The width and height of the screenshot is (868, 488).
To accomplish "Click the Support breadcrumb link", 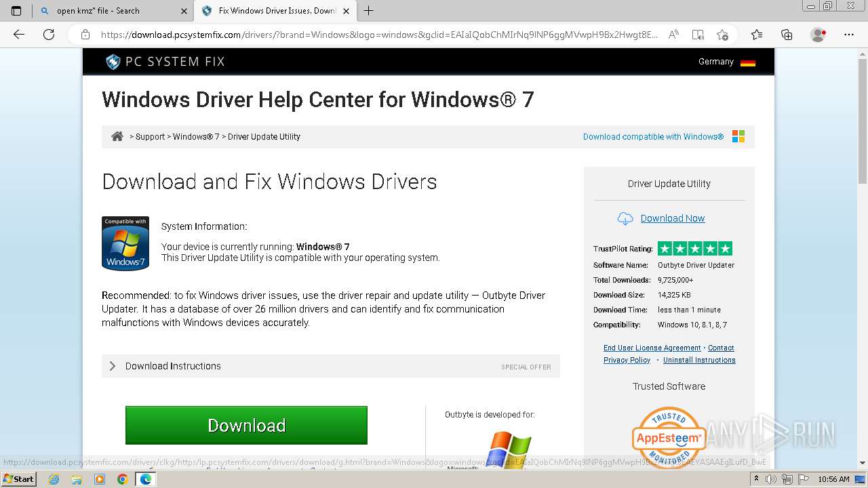I will (150, 137).
